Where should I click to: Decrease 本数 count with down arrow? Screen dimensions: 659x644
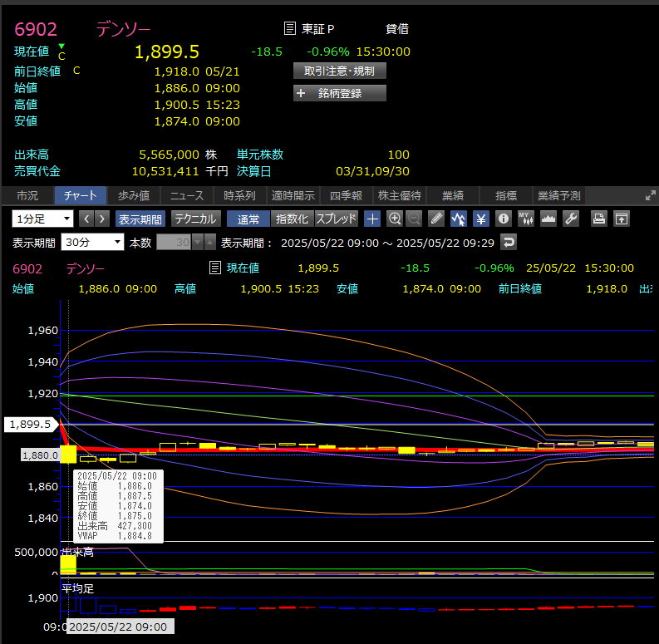[198, 242]
